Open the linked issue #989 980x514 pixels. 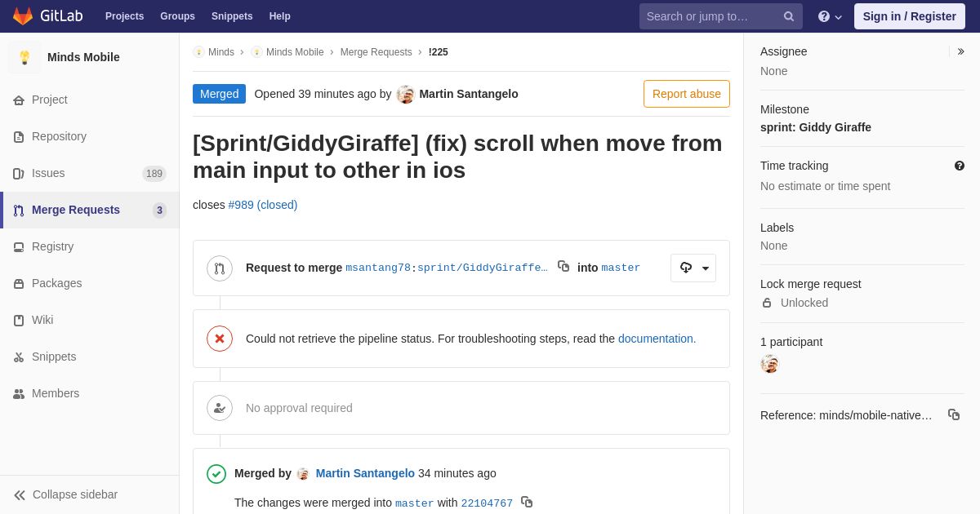[x=262, y=205]
